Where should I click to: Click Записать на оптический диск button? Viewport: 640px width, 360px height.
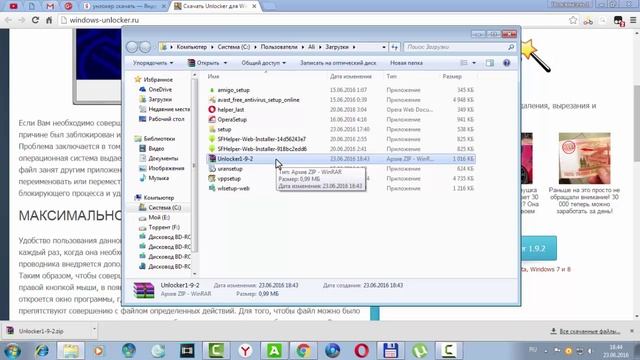coord(338,63)
